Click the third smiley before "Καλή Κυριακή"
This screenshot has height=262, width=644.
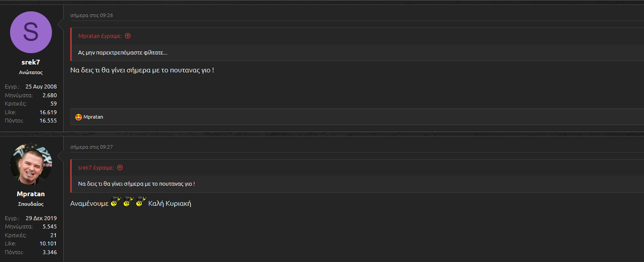[x=141, y=202]
